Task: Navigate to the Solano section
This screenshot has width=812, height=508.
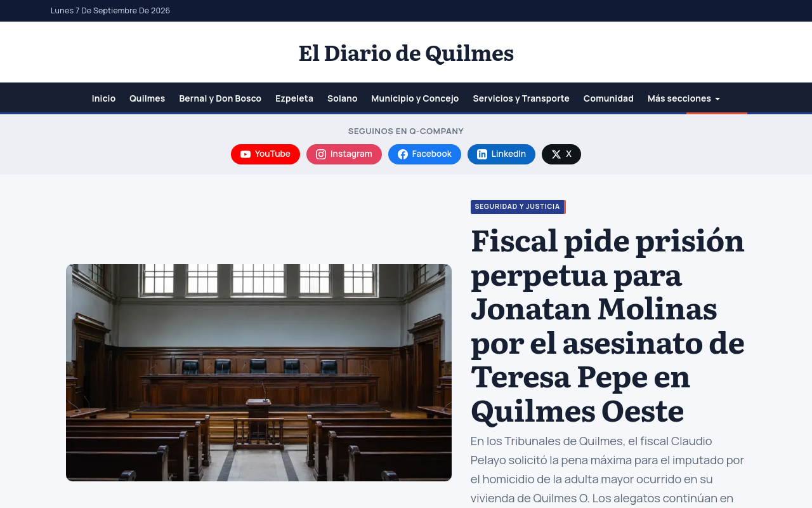Action: pyautogui.click(x=343, y=98)
